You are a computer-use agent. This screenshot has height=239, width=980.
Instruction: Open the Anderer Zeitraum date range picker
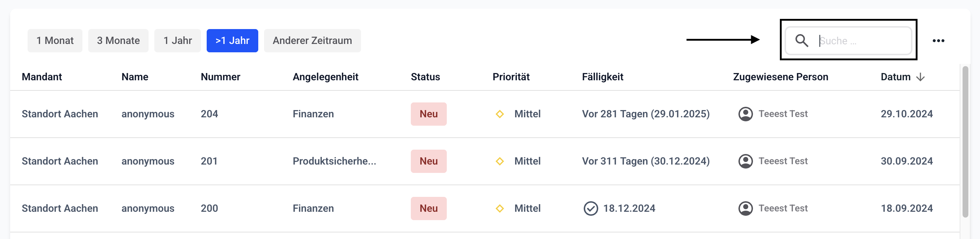click(x=312, y=40)
